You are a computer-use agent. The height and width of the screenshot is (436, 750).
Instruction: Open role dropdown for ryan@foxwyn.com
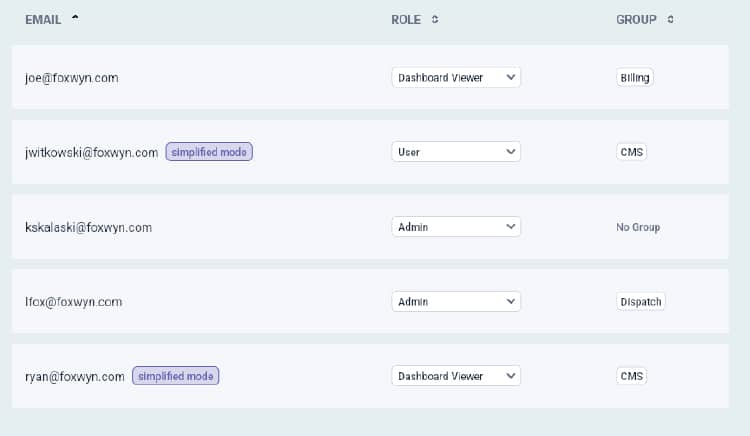[x=456, y=376]
